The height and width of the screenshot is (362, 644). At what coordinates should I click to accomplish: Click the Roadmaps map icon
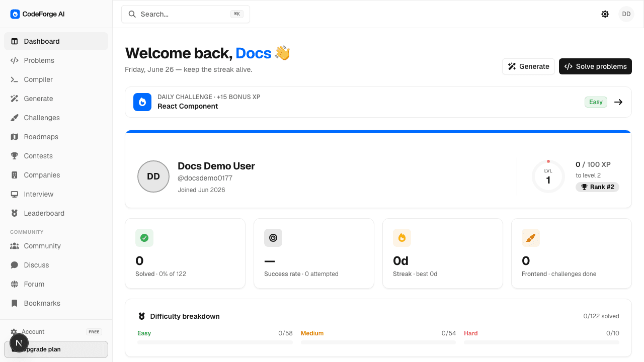[x=15, y=137]
